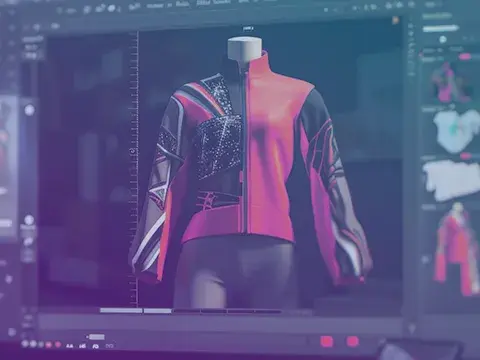Viewport: 480px width, 360px height.
Task: Click the round white icon lower in the left sidebar
Action: pyautogui.click(x=29, y=220)
